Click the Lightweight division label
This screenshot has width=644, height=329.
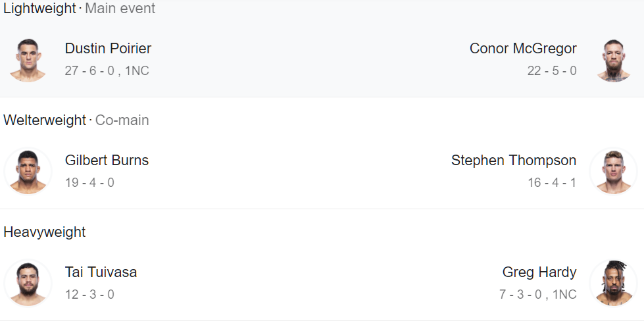tap(39, 9)
